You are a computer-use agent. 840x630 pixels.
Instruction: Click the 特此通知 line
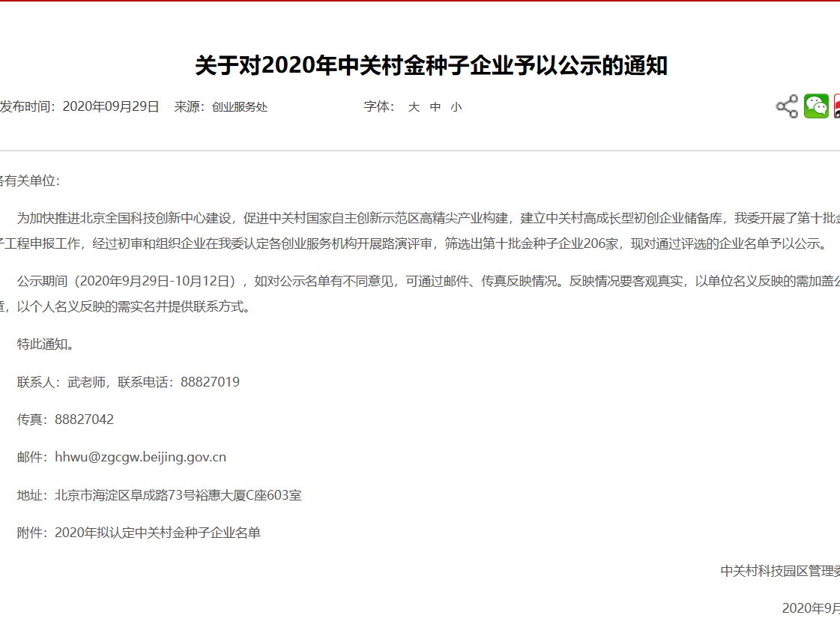[x=45, y=344]
